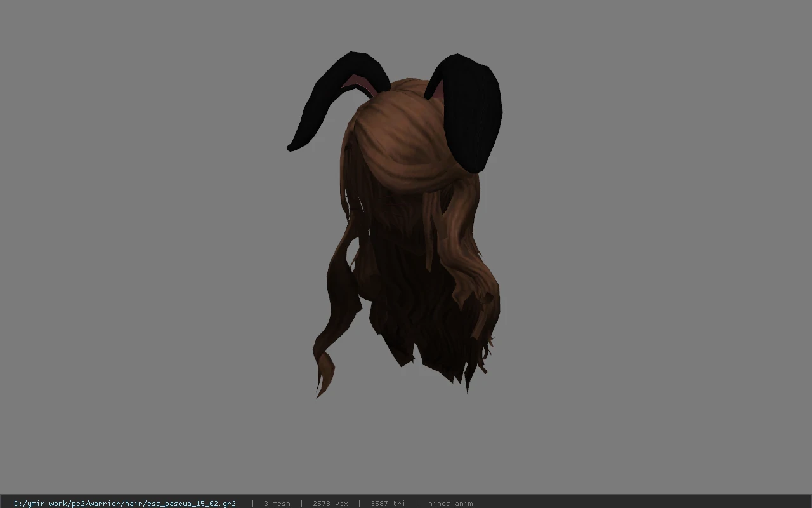Click the 'nincs anim' status text
The width and height of the screenshot is (812, 508).
pos(450,504)
